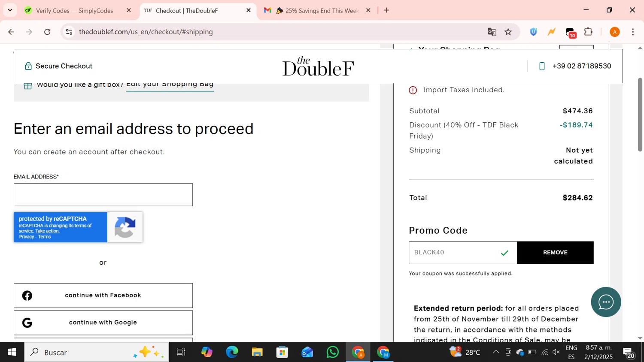Continue with Facebook button
The width and height of the screenshot is (644, 362).
click(x=103, y=296)
